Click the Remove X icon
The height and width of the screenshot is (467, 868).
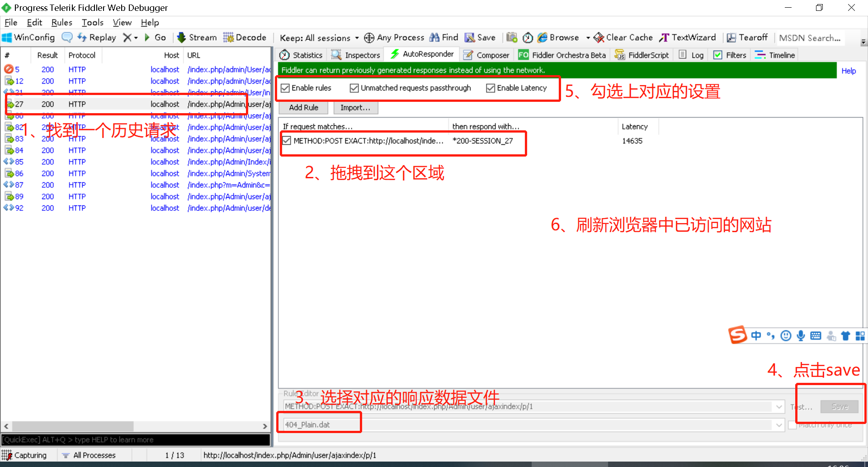pos(127,38)
